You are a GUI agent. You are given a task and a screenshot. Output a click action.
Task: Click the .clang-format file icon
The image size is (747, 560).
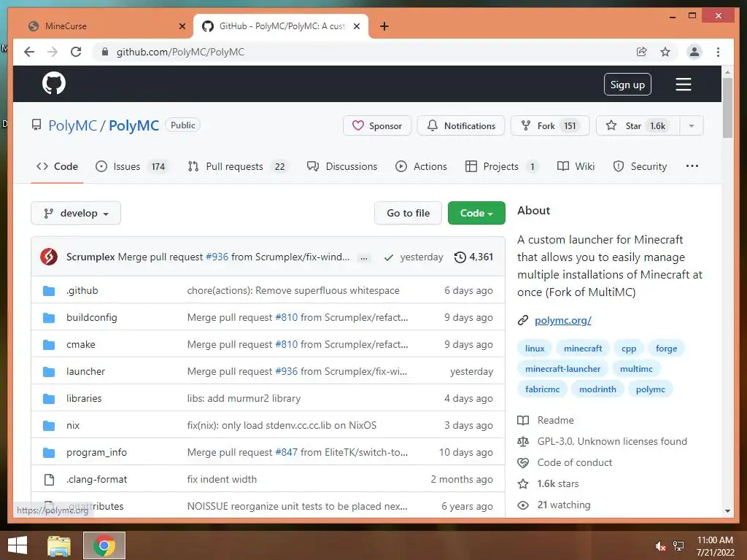pos(49,480)
